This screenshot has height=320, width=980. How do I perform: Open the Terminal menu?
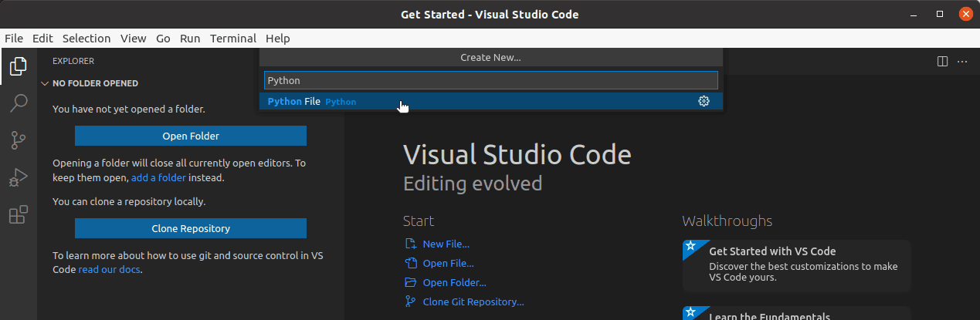(x=232, y=39)
